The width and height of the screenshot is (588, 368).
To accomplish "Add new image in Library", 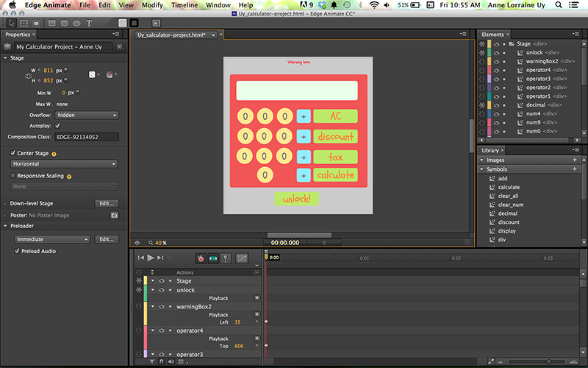I will (575, 160).
